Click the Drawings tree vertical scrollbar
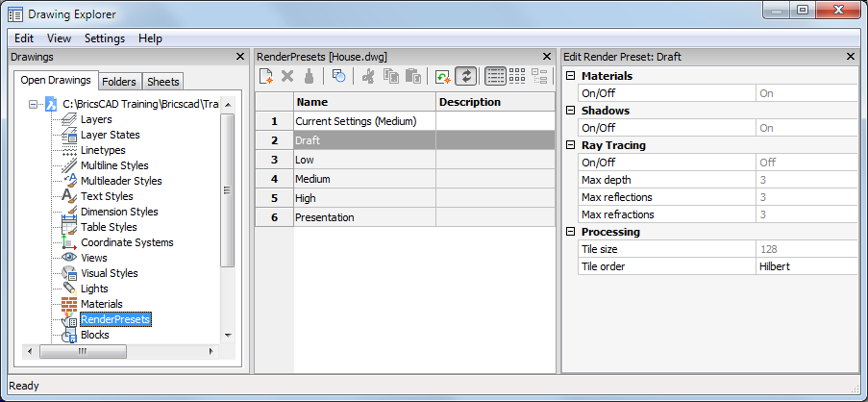Viewport: 868px width, 402px height. (228, 183)
